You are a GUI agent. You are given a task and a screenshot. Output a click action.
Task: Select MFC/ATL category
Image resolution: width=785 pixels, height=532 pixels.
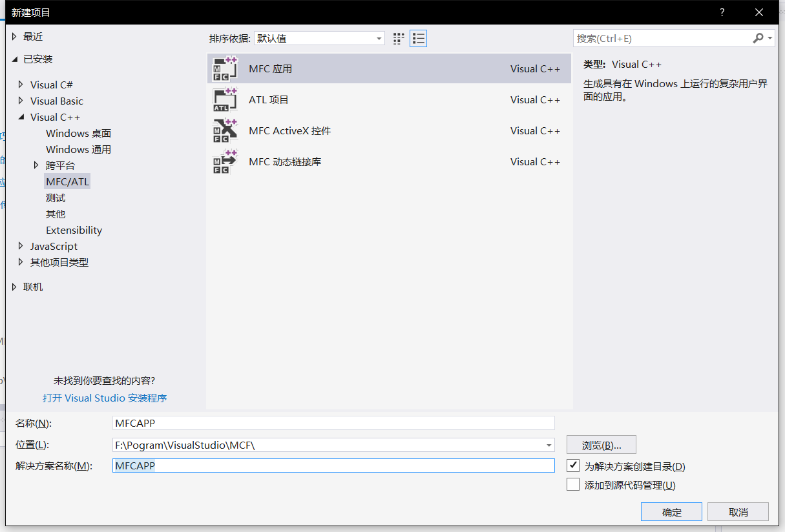67,181
